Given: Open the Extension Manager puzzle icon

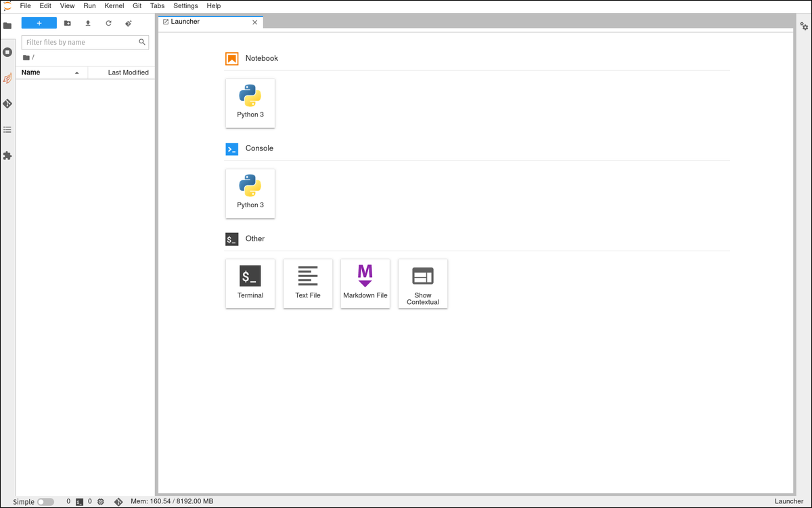Looking at the screenshot, I should [7, 155].
